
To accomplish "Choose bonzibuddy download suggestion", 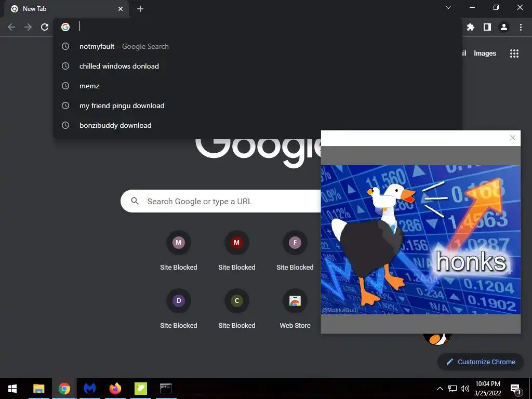I will coord(258,125).
